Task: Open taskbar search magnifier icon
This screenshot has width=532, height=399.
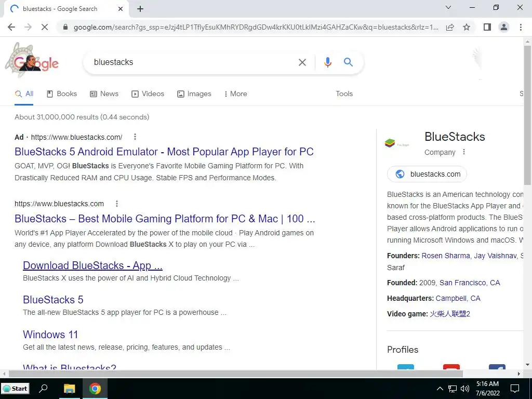Action: [44, 389]
